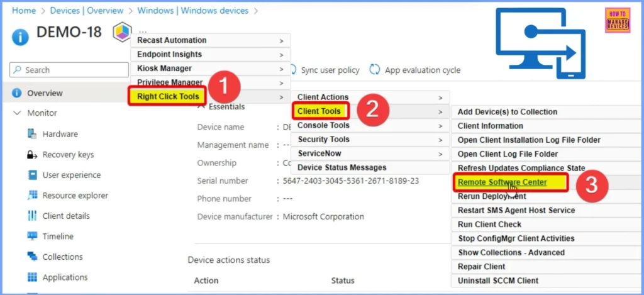This screenshot has height=295, width=644.
Task: Open Devices | Overview breadcrumb link
Action: pyautogui.click(x=87, y=11)
